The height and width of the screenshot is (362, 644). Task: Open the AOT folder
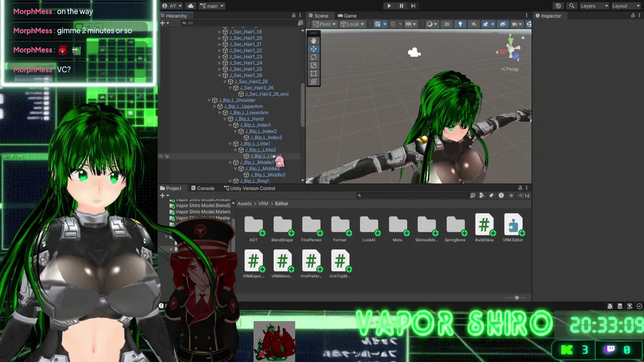[254, 229]
